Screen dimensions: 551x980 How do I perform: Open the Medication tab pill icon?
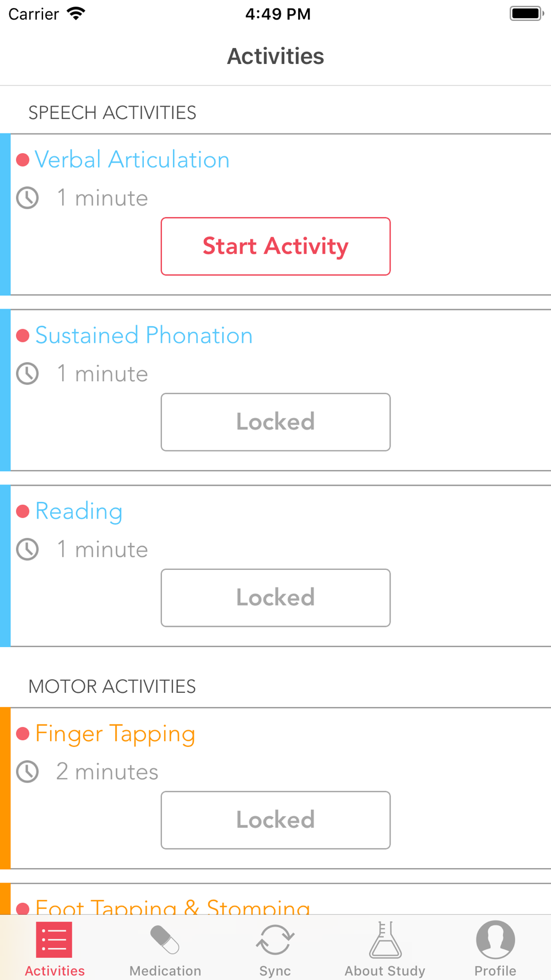(165, 939)
